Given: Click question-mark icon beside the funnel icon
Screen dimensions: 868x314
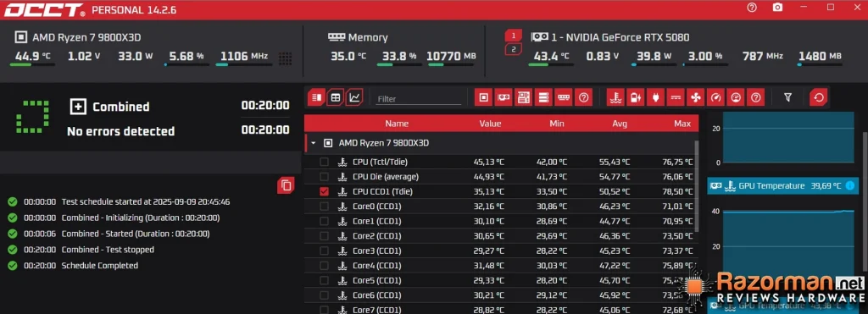Looking at the screenshot, I should click(x=755, y=97).
